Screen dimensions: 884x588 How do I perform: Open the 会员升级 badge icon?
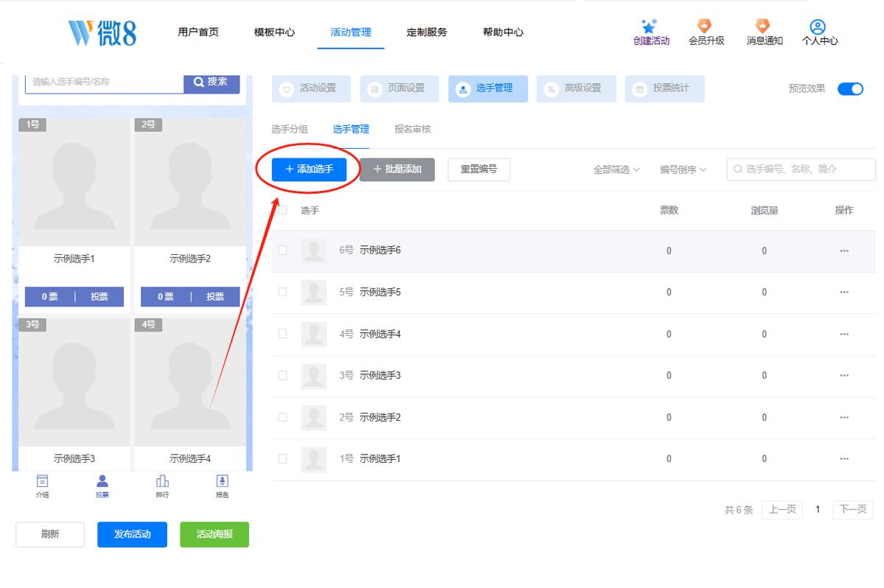[x=705, y=27]
